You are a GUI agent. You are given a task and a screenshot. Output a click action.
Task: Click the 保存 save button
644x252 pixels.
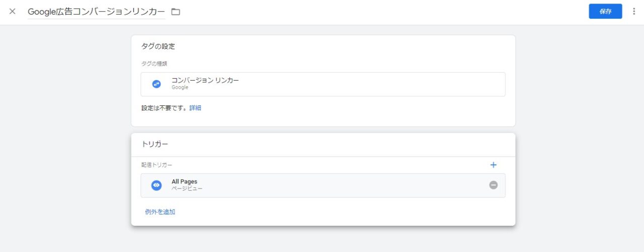pyautogui.click(x=605, y=12)
